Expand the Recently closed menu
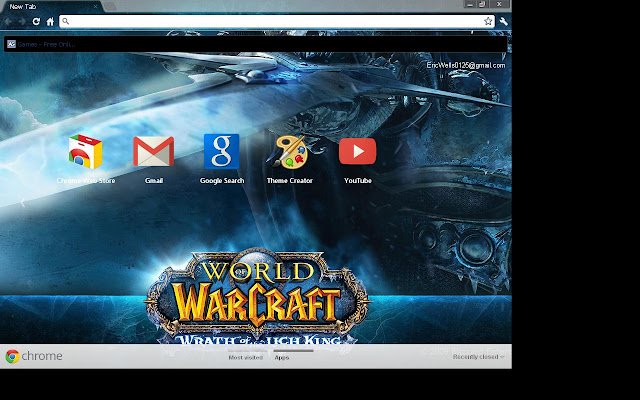The width and height of the screenshot is (640, 400). click(x=478, y=357)
